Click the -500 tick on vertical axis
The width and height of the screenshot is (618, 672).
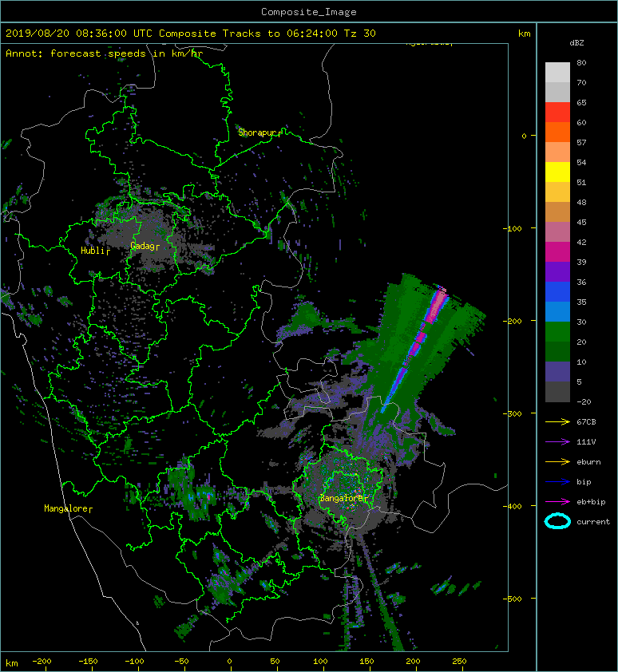click(513, 599)
